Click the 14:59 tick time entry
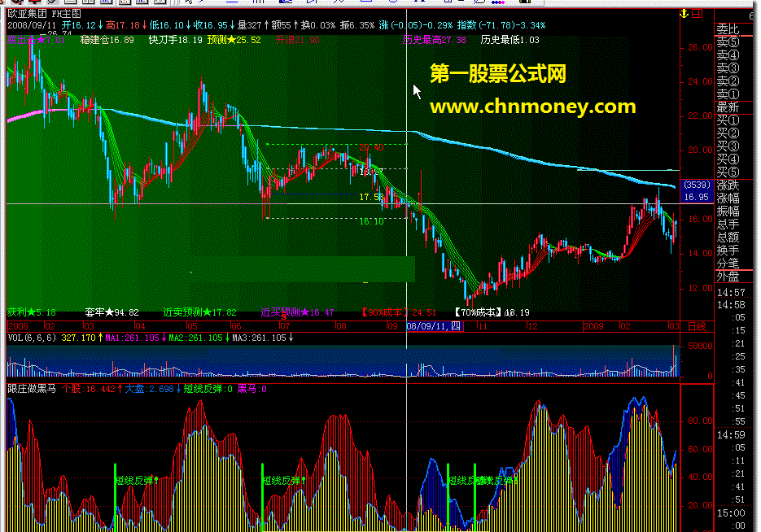Viewport: 761px width, 532px height. pyautogui.click(x=731, y=435)
